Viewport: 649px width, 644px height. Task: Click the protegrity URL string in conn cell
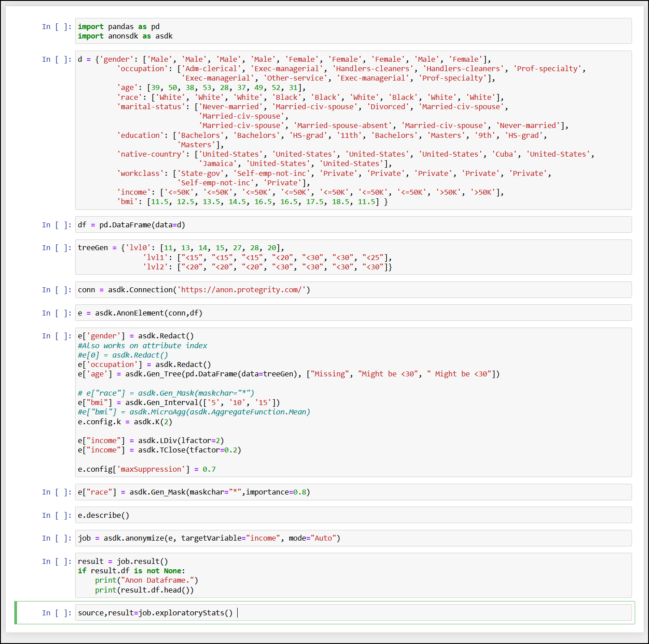coord(243,290)
